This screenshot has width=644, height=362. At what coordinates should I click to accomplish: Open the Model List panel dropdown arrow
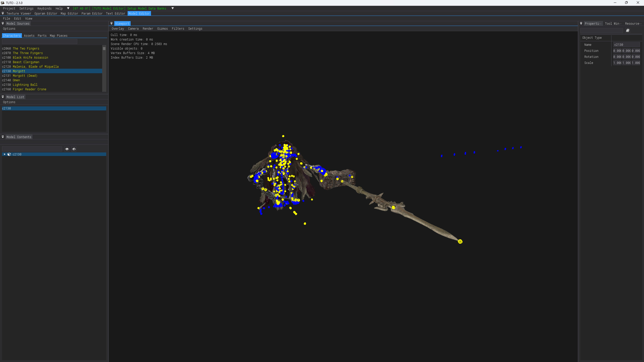pos(3,97)
